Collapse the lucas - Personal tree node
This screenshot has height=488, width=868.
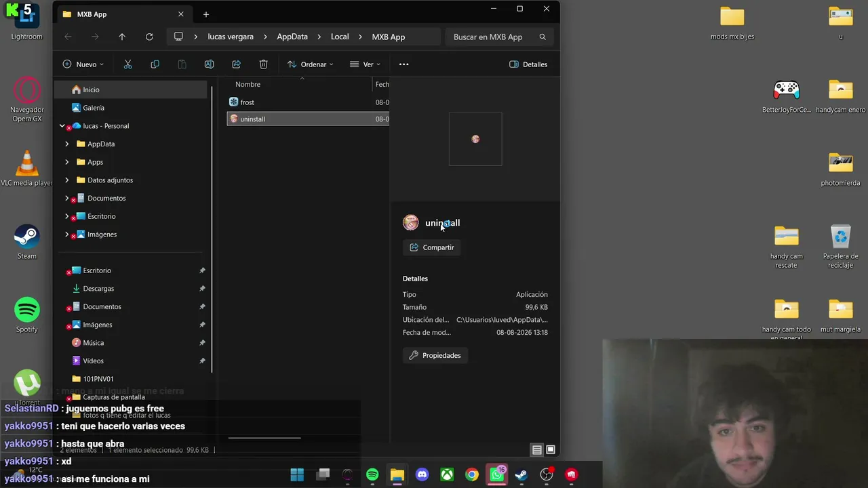pos(62,126)
